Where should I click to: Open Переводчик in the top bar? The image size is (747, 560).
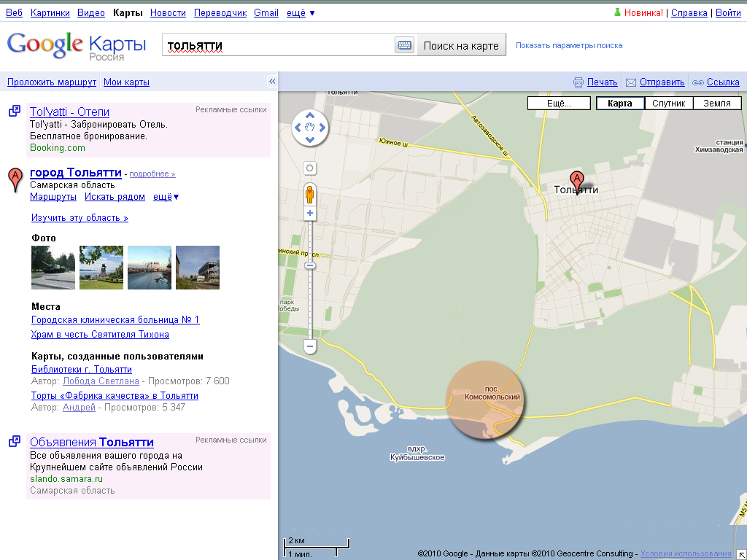coord(220,13)
